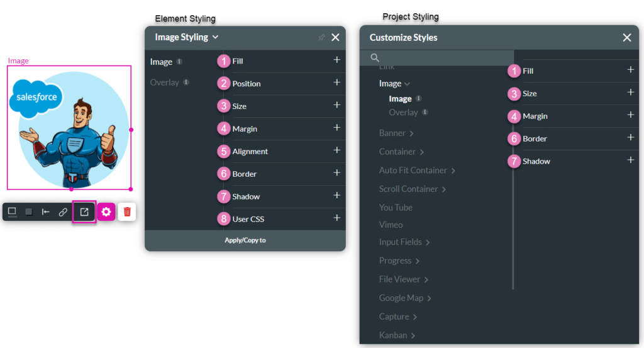Open the image interactivity (external link) icon

[x=84, y=212]
